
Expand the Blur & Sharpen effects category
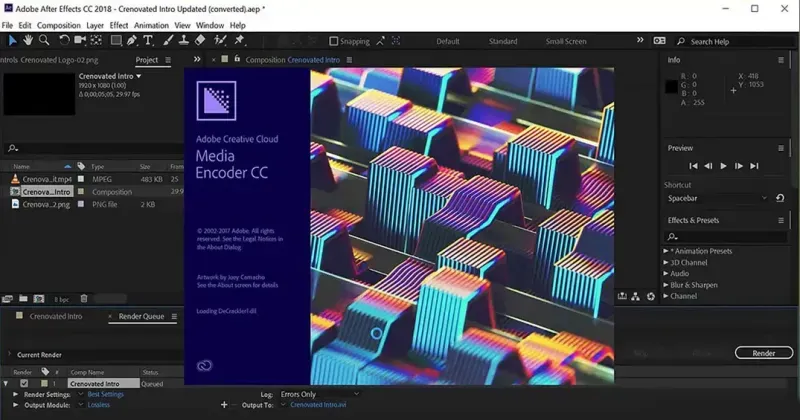[666, 285]
